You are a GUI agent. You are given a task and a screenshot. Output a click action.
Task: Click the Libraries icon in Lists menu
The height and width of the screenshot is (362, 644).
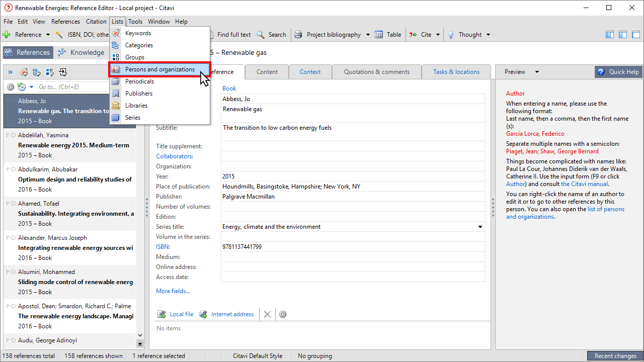pyautogui.click(x=116, y=106)
